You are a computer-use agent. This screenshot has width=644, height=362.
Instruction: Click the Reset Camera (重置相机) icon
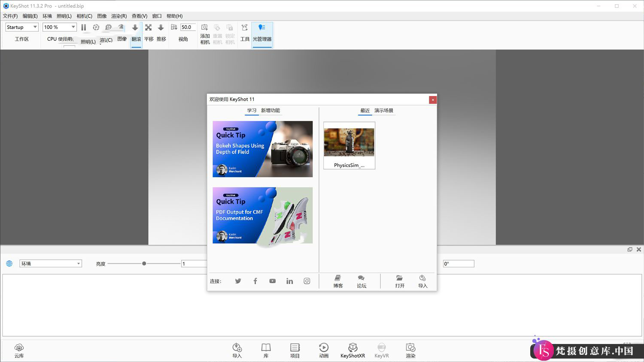point(217,27)
